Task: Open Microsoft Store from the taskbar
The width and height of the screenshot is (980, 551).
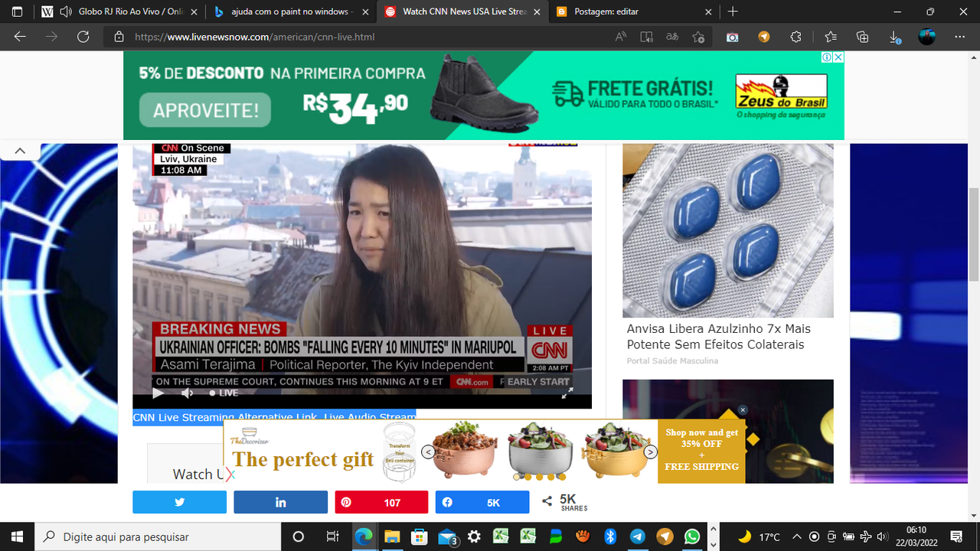Action: pos(419,536)
